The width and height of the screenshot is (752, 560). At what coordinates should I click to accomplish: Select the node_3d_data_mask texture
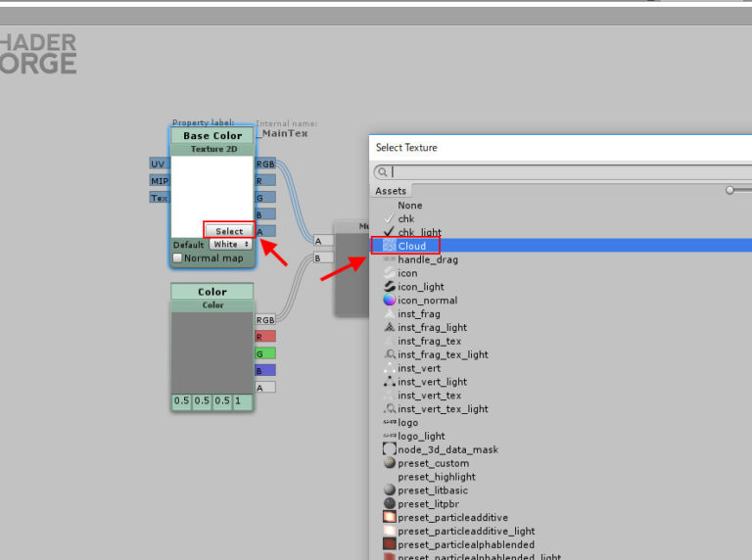click(446, 449)
